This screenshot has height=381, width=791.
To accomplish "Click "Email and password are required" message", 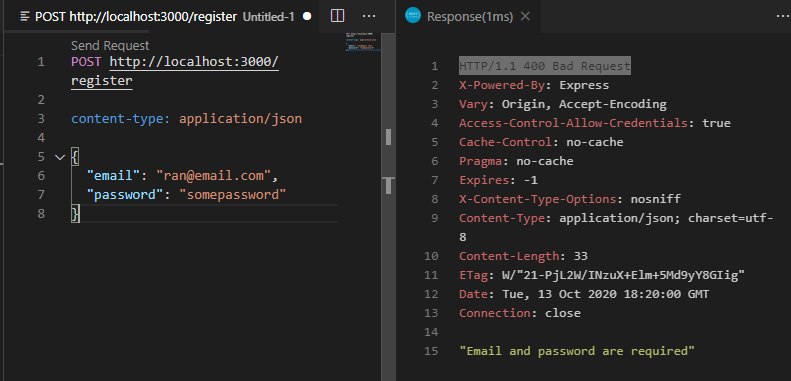I will tap(577, 351).
